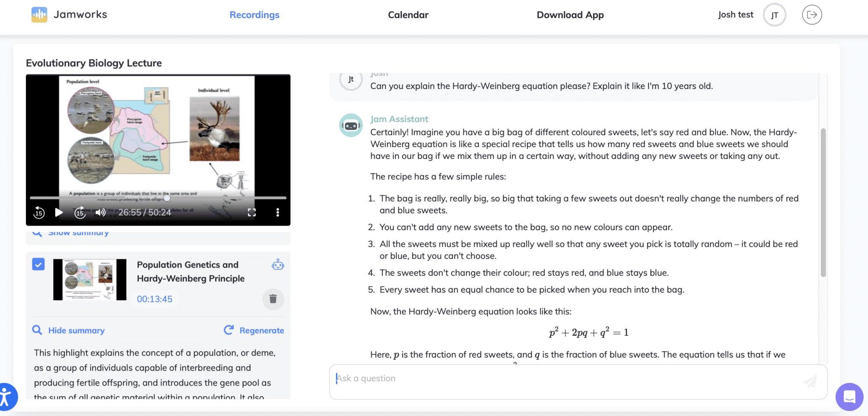868x416 pixels.
Task: Open the JT user profile avatar
Action: 774,15
